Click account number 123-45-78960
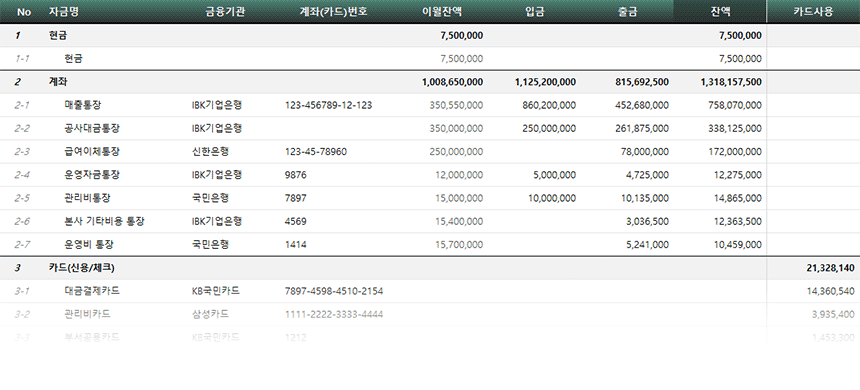Screen dimensions: 860x390 316,152
